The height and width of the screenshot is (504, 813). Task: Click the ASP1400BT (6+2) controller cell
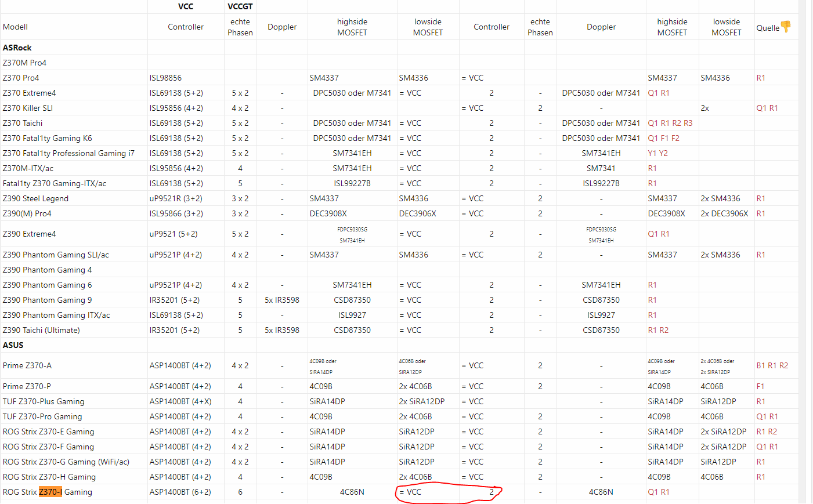186,492
